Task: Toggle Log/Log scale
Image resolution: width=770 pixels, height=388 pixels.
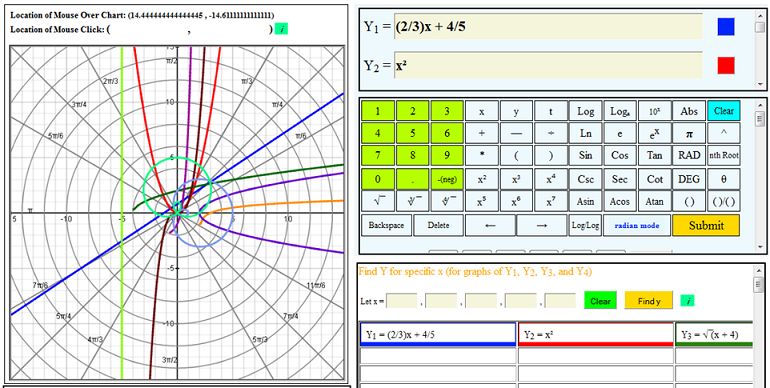Action: pyautogui.click(x=585, y=225)
